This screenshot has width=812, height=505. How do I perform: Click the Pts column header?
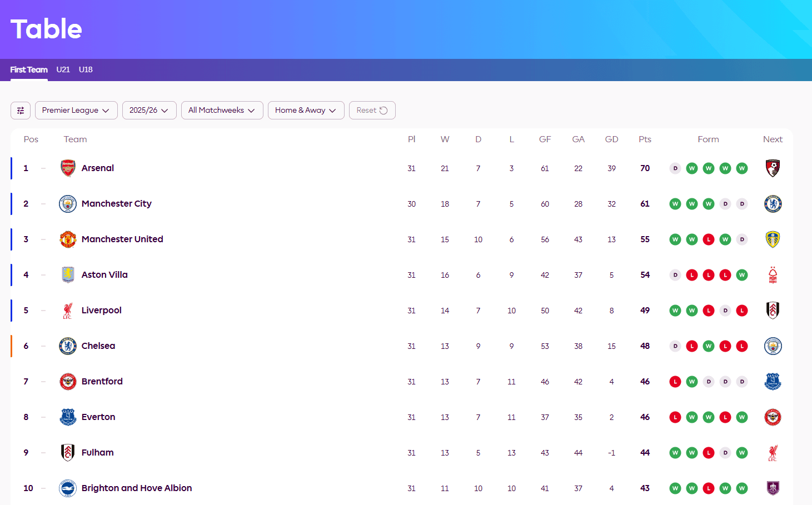coord(645,139)
